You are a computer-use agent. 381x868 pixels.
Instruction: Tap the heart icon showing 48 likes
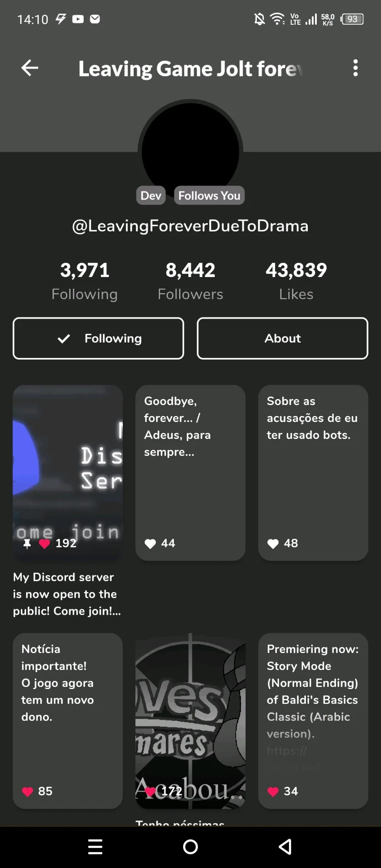pyautogui.click(x=273, y=544)
